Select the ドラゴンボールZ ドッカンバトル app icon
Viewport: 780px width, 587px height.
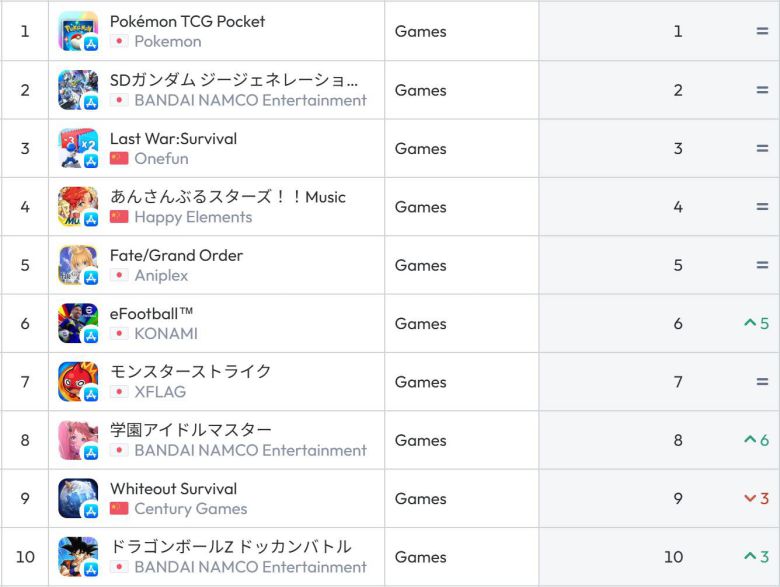(78, 557)
